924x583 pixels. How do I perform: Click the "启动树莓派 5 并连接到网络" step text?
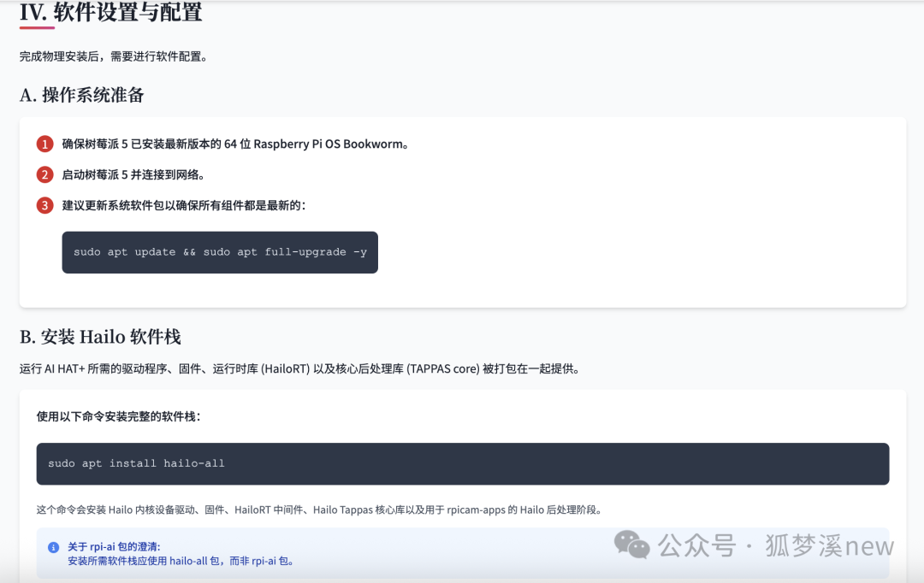pyautogui.click(x=133, y=174)
